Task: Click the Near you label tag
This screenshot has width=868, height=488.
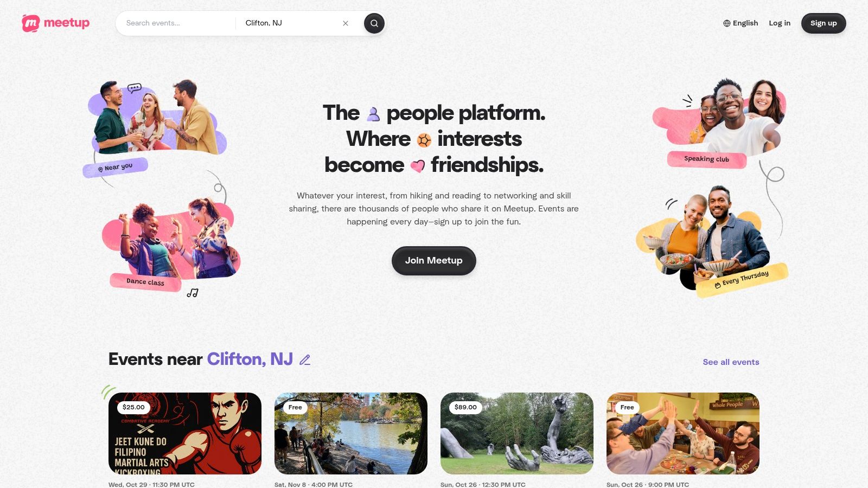Action: (x=116, y=167)
